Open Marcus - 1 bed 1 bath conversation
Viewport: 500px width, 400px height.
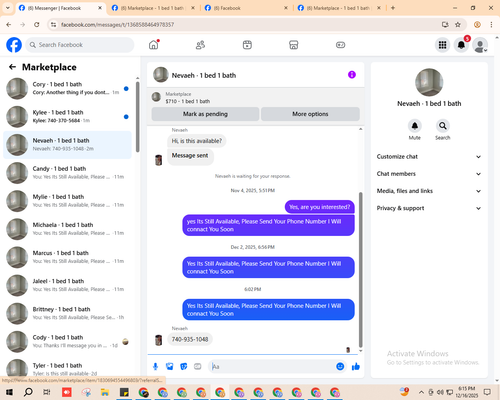click(x=68, y=257)
